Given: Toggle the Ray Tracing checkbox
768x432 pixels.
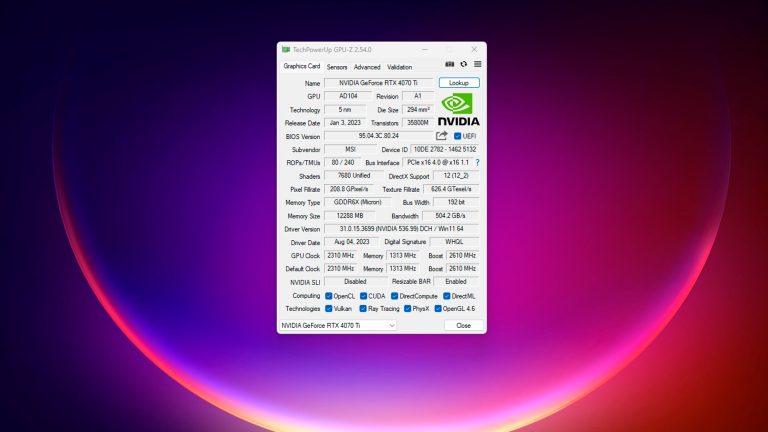Looking at the screenshot, I should pyautogui.click(x=363, y=309).
